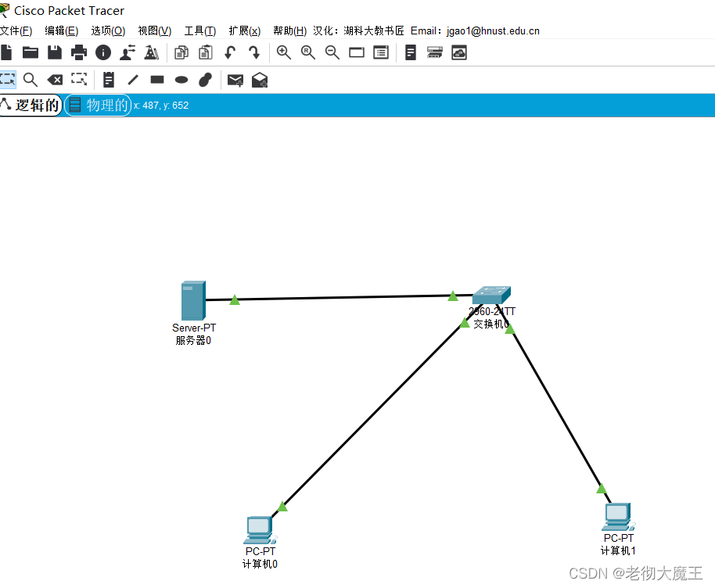This screenshot has height=588, width=715.
Task: Zoom in on the workspace
Action: [x=284, y=52]
